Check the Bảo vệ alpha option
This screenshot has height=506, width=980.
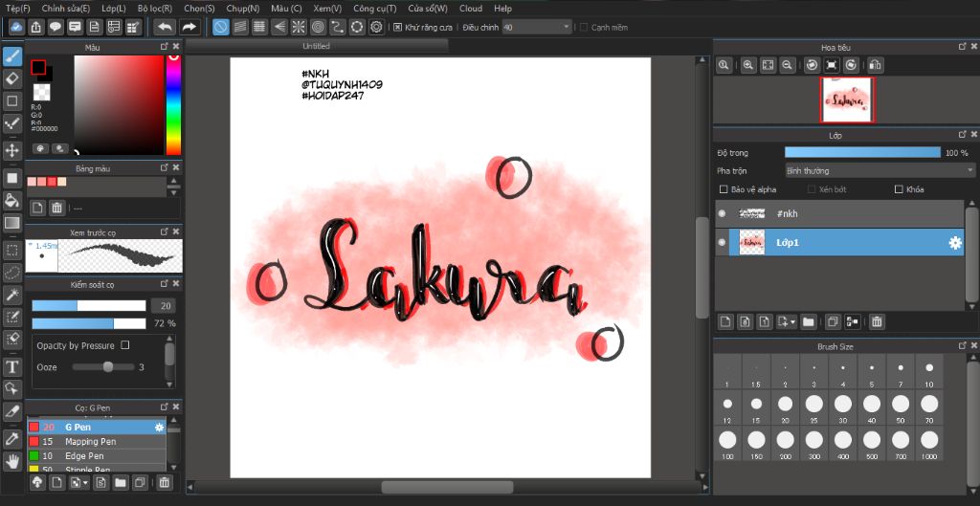pos(724,189)
